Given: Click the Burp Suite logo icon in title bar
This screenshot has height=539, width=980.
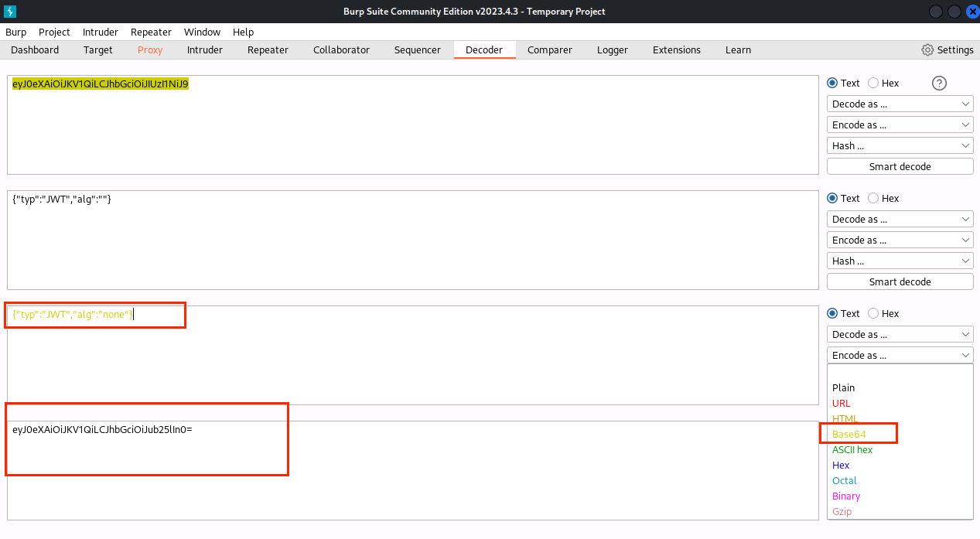Looking at the screenshot, I should click(x=11, y=12).
